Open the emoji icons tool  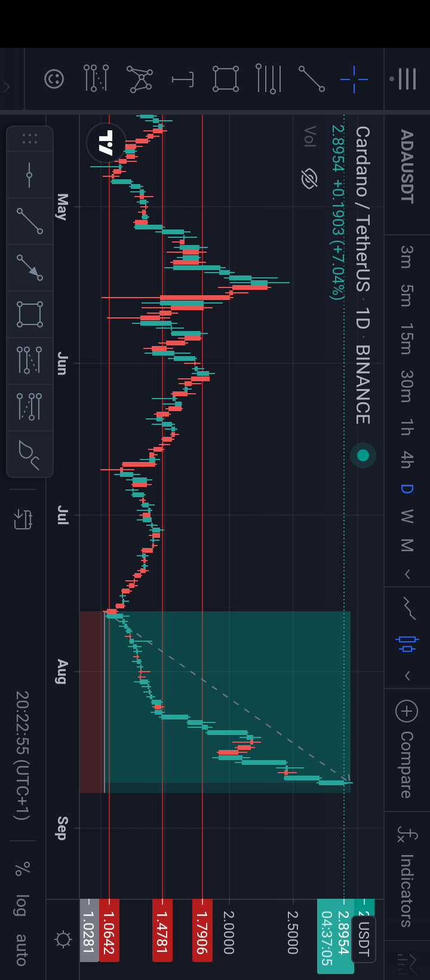(x=54, y=79)
